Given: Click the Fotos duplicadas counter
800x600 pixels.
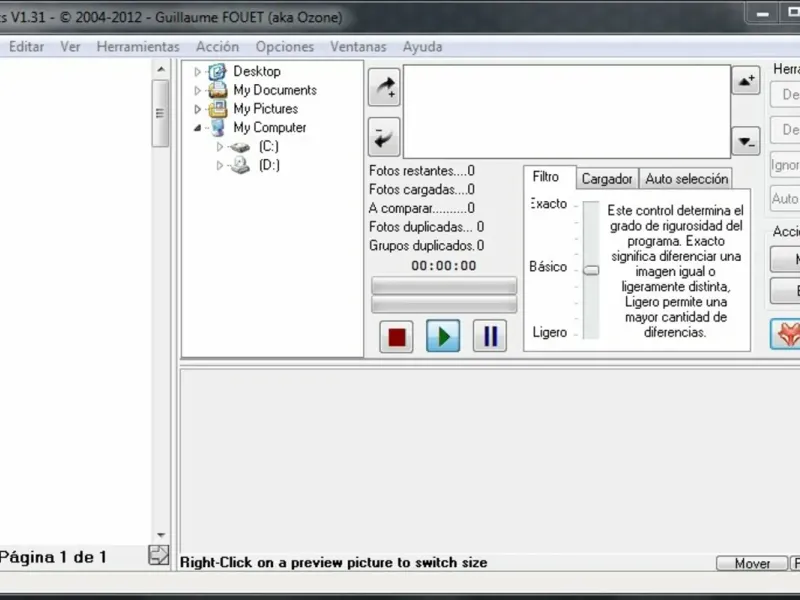Looking at the screenshot, I should point(427,227).
